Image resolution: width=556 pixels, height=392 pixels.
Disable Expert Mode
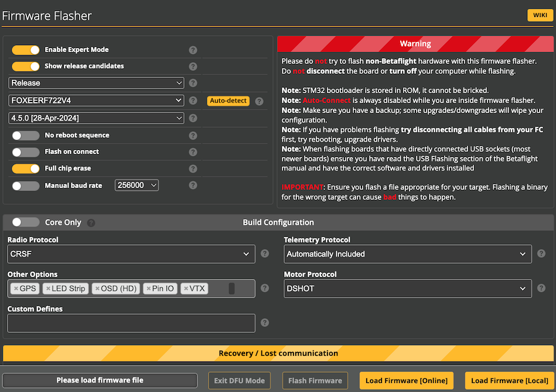point(25,50)
